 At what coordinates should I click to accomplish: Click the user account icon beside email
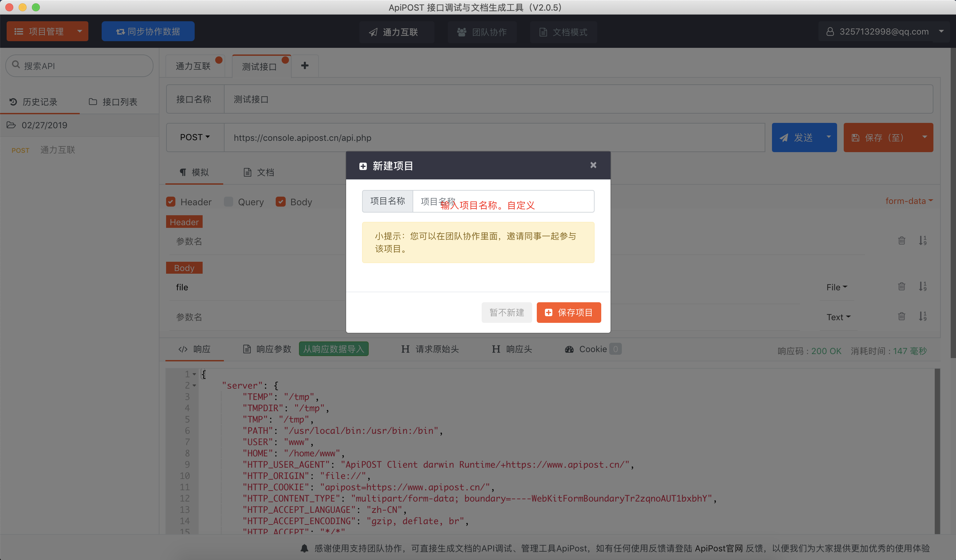click(830, 32)
